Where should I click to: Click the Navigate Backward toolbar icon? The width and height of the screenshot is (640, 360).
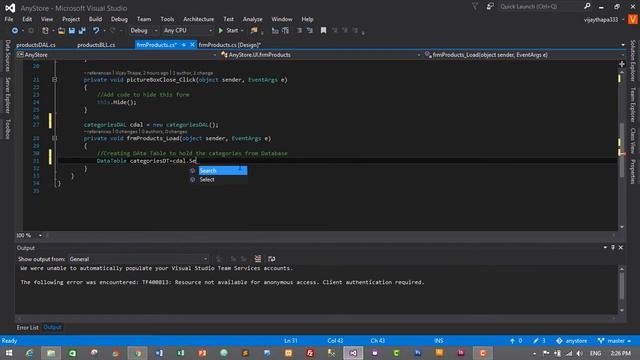pos(15,31)
